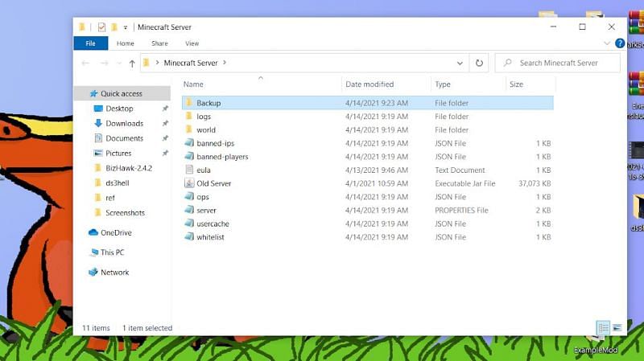The width and height of the screenshot is (644, 361).
Task: Click the server properties file icon
Action: click(189, 210)
